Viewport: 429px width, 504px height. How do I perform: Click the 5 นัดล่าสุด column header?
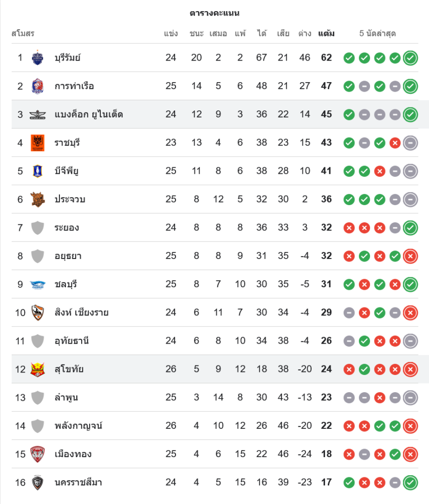click(x=377, y=34)
